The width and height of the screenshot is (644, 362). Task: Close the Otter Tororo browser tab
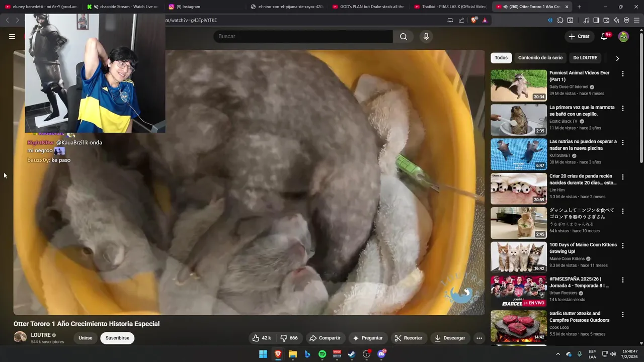point(567,7)
